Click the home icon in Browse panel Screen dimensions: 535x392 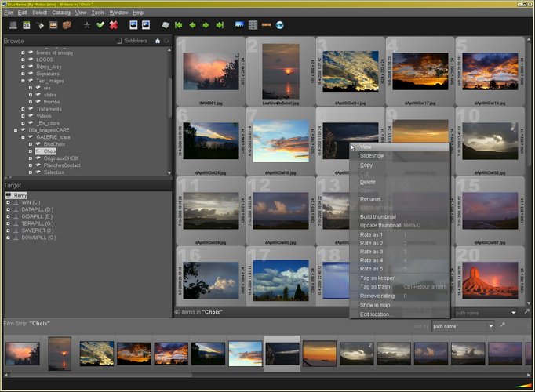(158, 41)
